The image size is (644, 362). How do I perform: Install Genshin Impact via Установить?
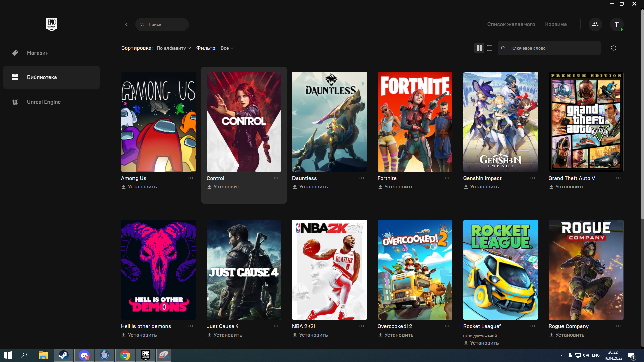[481, 187]
